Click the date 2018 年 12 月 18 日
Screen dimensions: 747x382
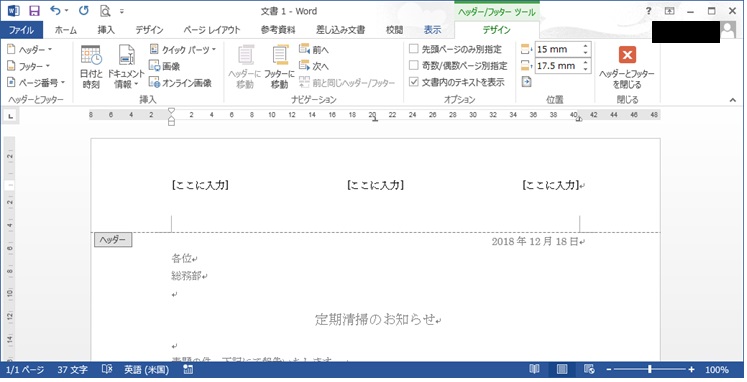[535, 241]
